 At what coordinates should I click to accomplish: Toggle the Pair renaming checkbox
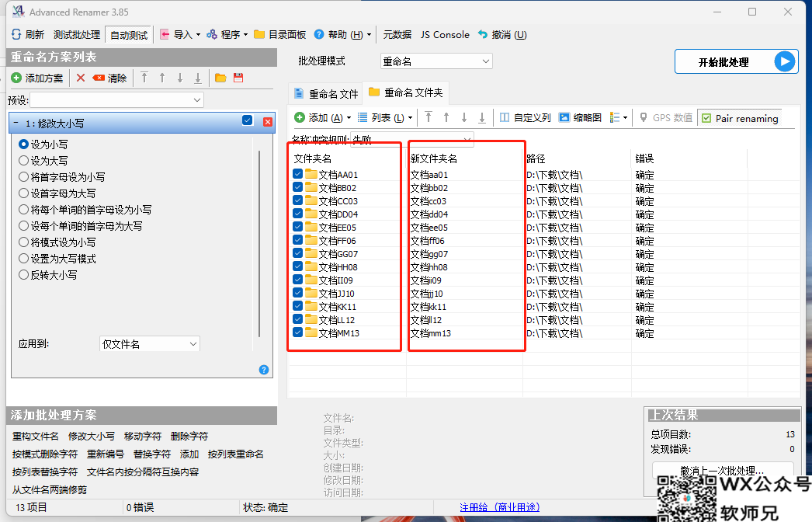[706, 118]
